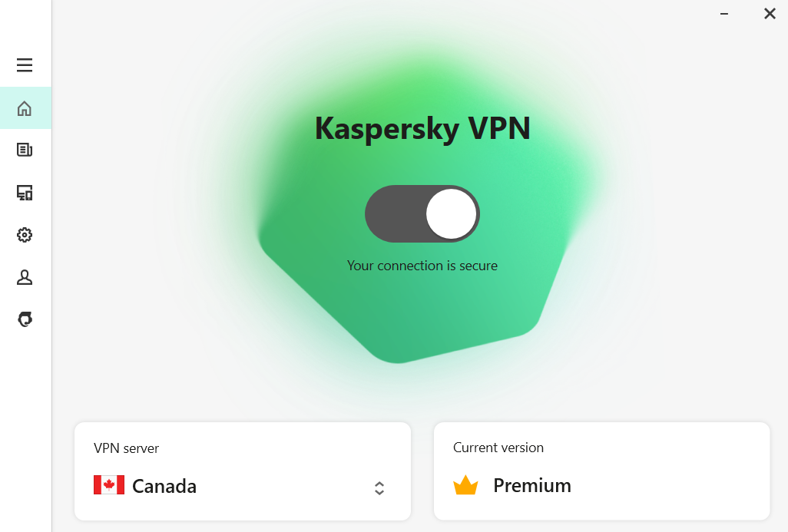Minimize the Kaspersky VPN window
Viewport: 788px width, 532px height.
(724, 14)
